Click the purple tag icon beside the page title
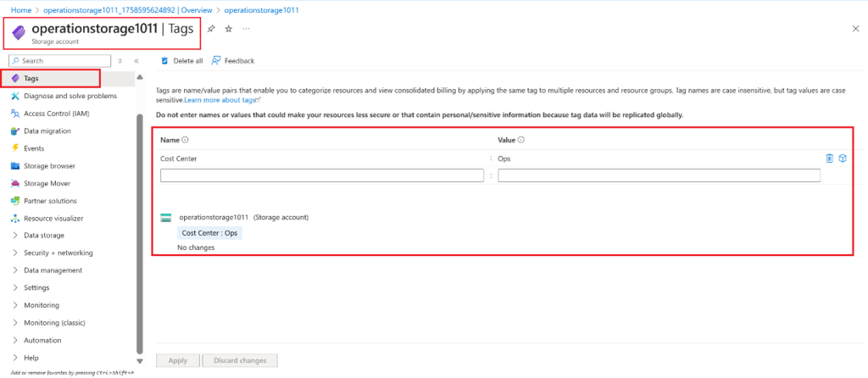 pyautogui.click(x=19, y=33)
